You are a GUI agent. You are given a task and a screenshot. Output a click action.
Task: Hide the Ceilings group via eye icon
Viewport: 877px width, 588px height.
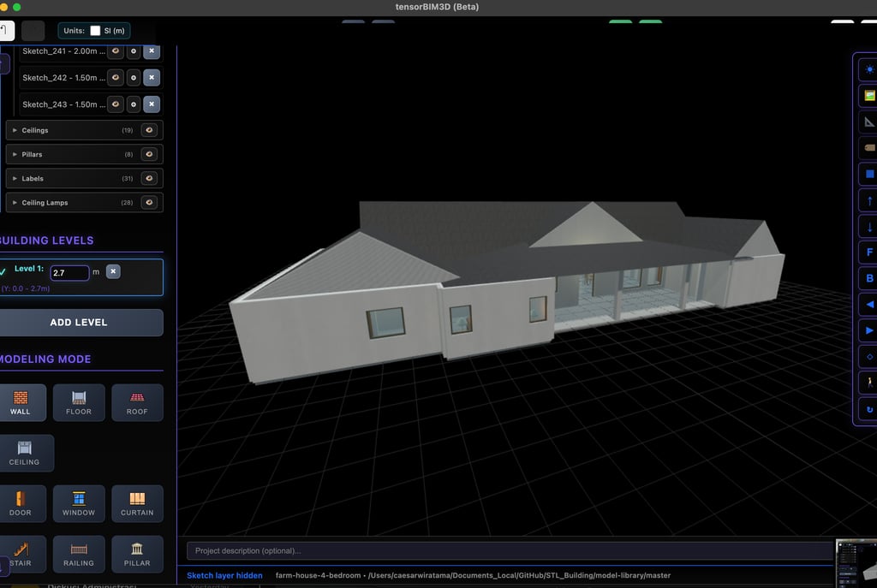(149, 130)
